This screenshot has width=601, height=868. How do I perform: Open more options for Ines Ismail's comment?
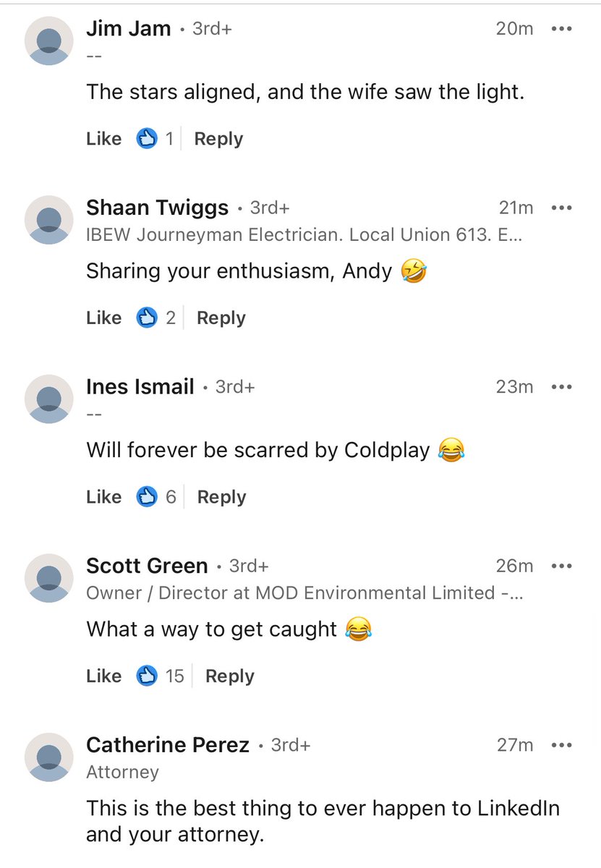coord(561,387)
